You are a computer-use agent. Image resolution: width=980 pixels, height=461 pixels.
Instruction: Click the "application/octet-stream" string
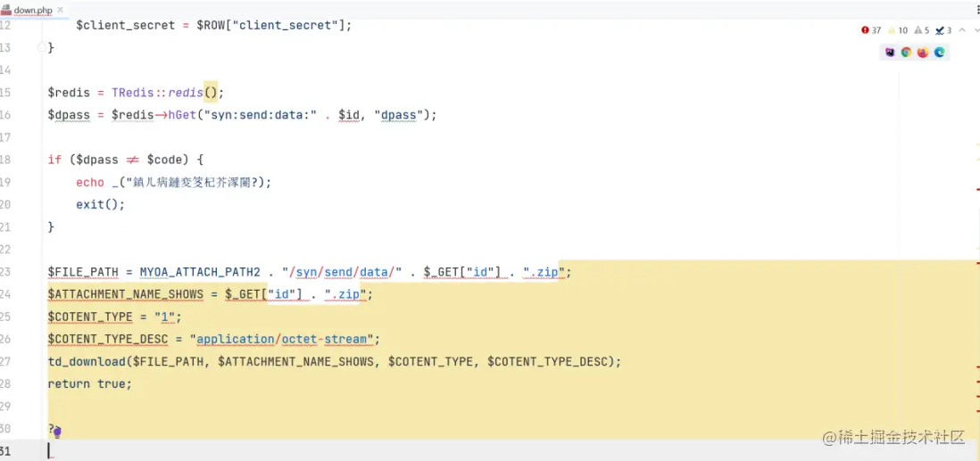282,339
